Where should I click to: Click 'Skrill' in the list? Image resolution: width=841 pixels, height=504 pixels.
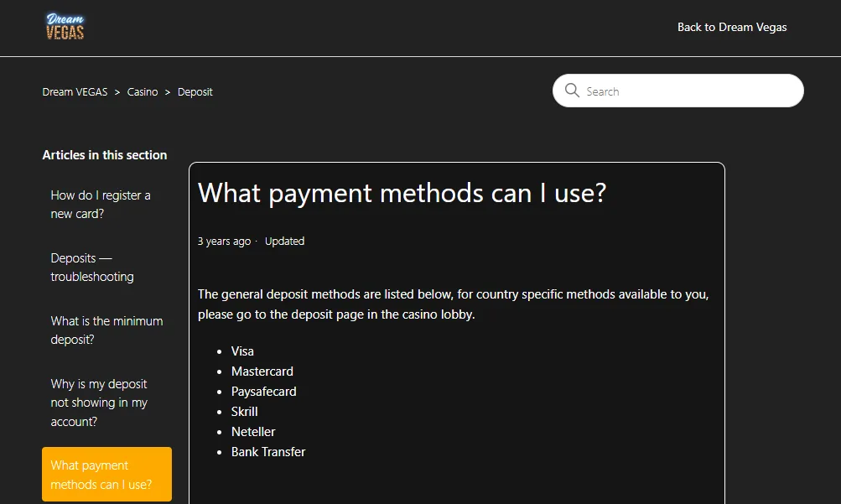point(245,412)
